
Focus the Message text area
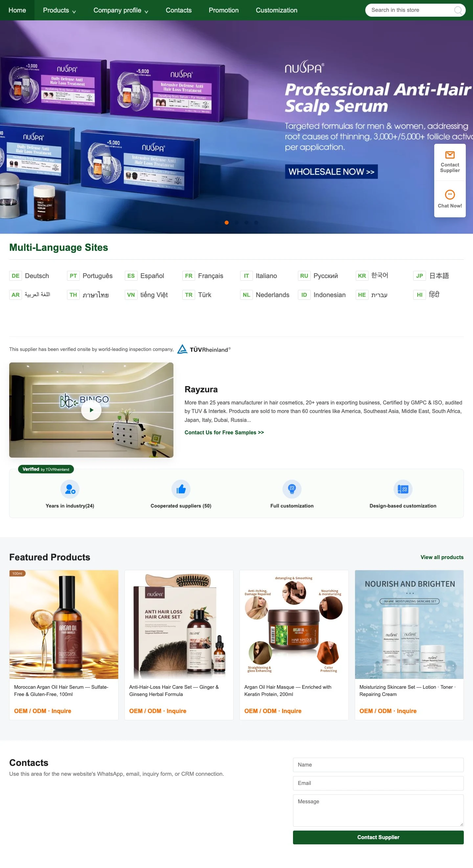pyautogui.click(x=378, y=810)
